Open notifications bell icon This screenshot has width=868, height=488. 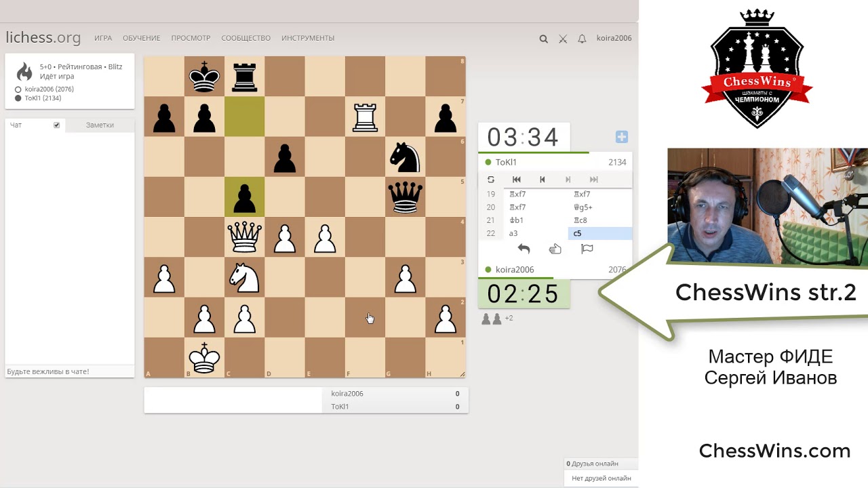(x=582, y=39)
